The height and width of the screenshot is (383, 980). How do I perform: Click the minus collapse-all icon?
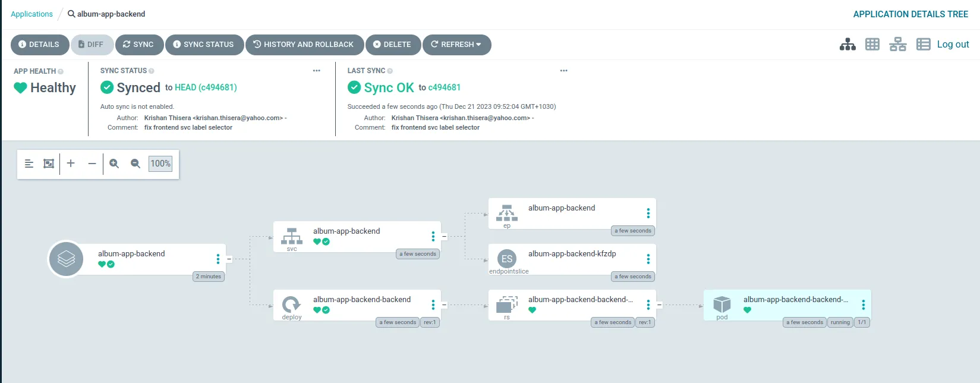click(x=92, y=164)
